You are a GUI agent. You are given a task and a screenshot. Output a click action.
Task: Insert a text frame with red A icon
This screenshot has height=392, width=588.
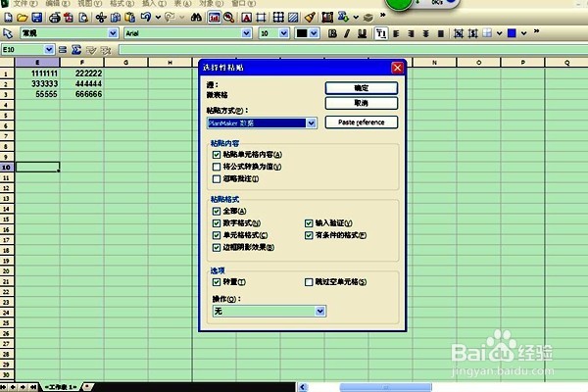246,18
